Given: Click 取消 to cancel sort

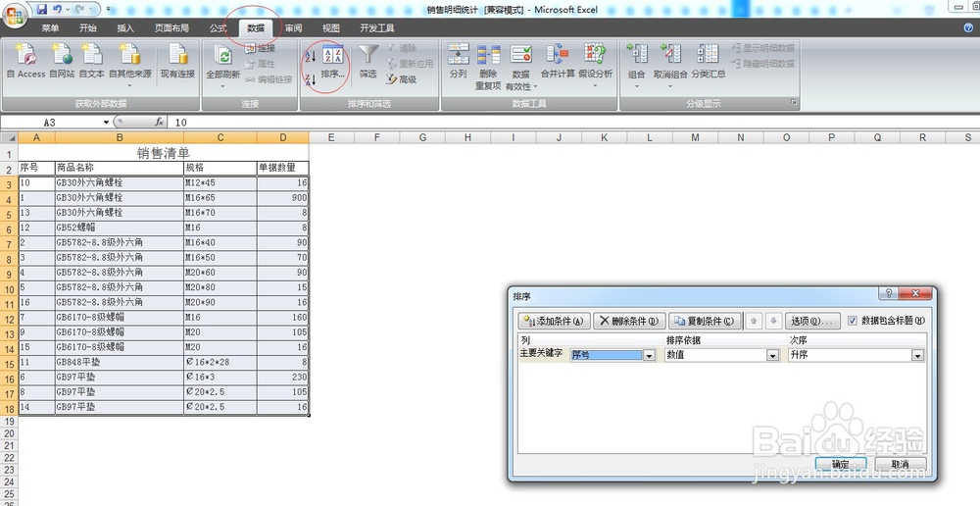Looking at the screenshot, I should point(900,464).
